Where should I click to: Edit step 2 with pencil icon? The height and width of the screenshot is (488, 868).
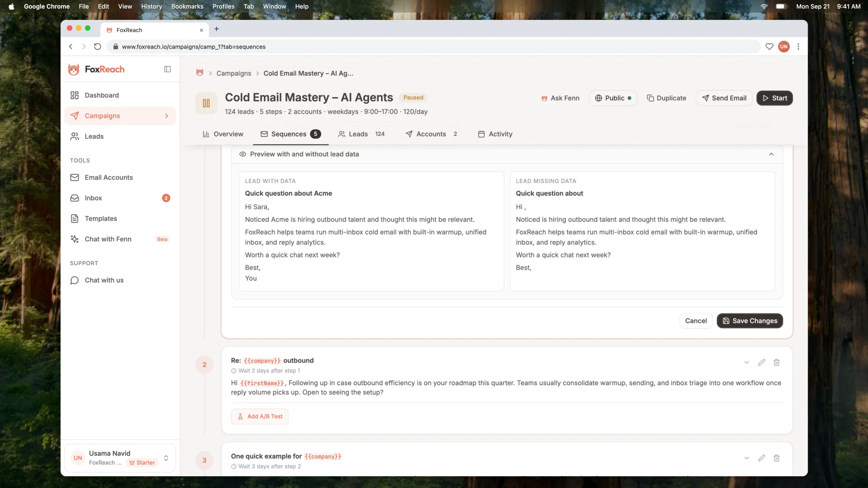coord(762,362)
